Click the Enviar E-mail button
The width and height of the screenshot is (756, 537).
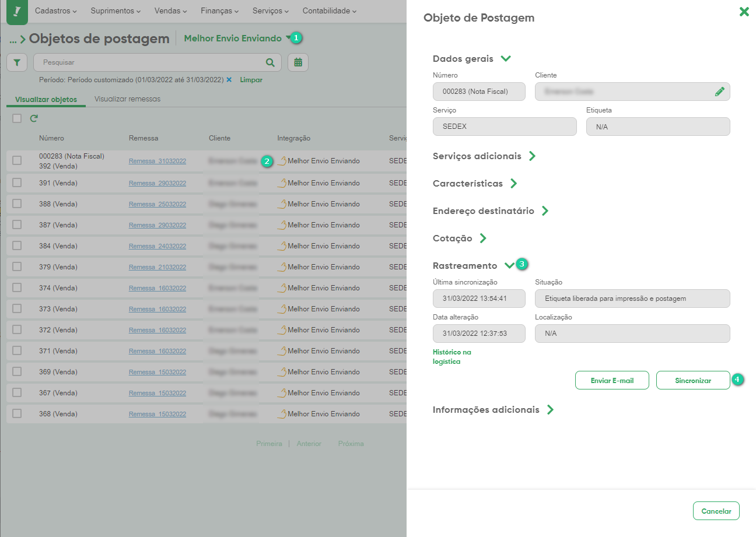[x=612, y=380]
